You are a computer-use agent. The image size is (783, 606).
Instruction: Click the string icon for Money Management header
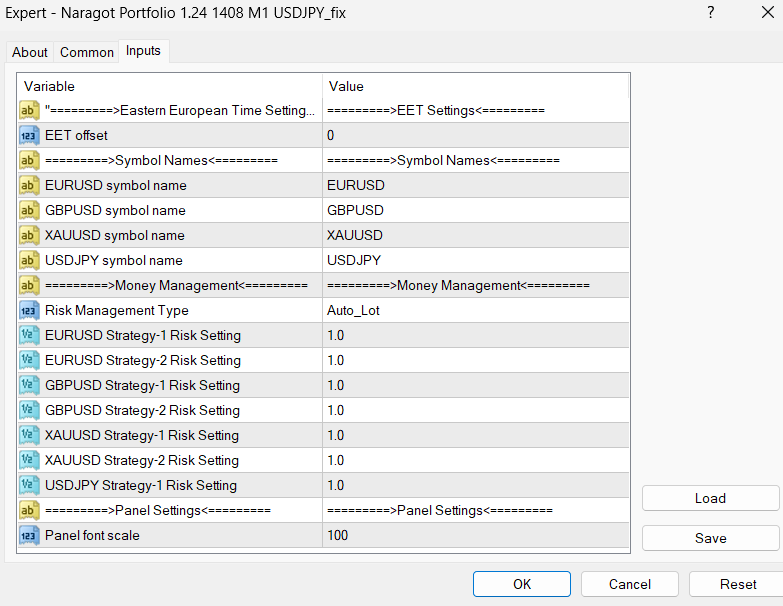tap(30, 285)
